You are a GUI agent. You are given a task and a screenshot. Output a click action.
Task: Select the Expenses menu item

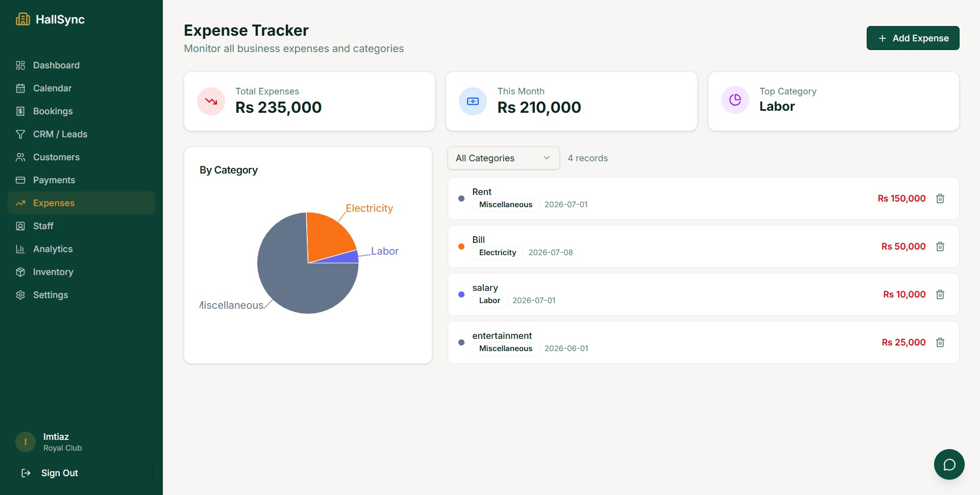81,203
